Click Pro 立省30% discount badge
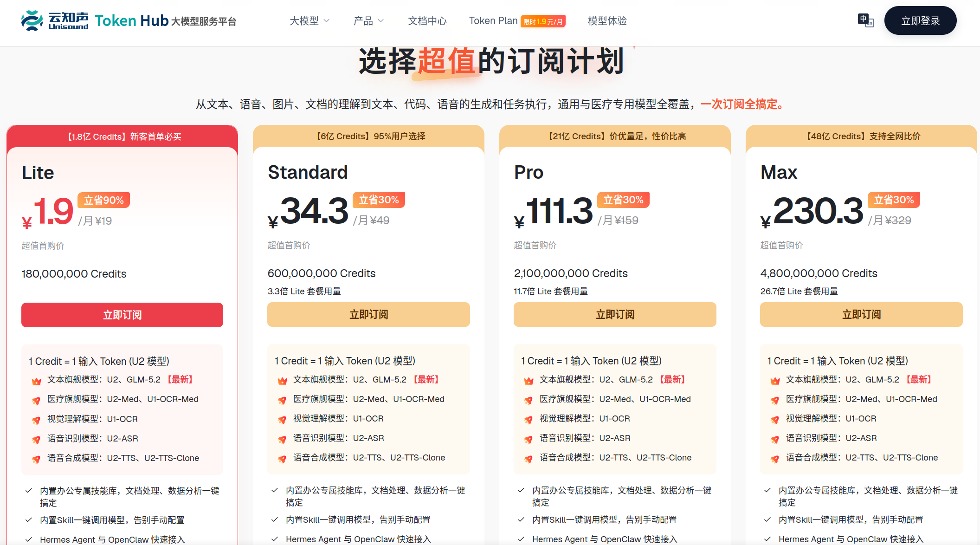This screenshot has width=980, height=545. point(623,200)
